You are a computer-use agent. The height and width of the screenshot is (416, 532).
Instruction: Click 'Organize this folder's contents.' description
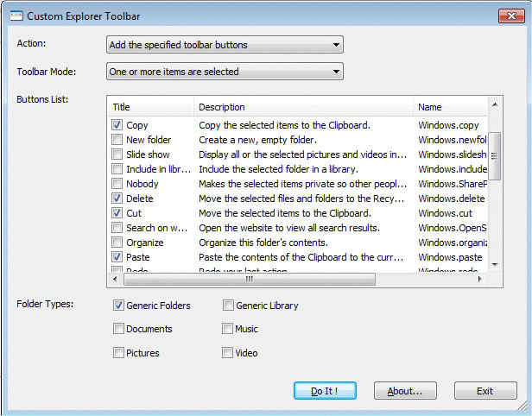click(x=263, y=243)
